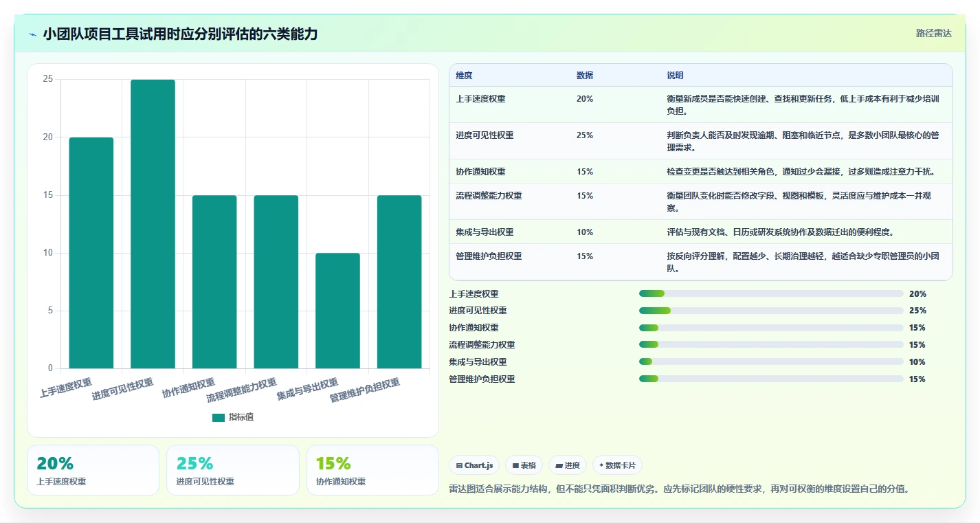Screen dimensions: 980x523
Task: Click the y-axis tick labeled 25
Action: pos(47,79)
